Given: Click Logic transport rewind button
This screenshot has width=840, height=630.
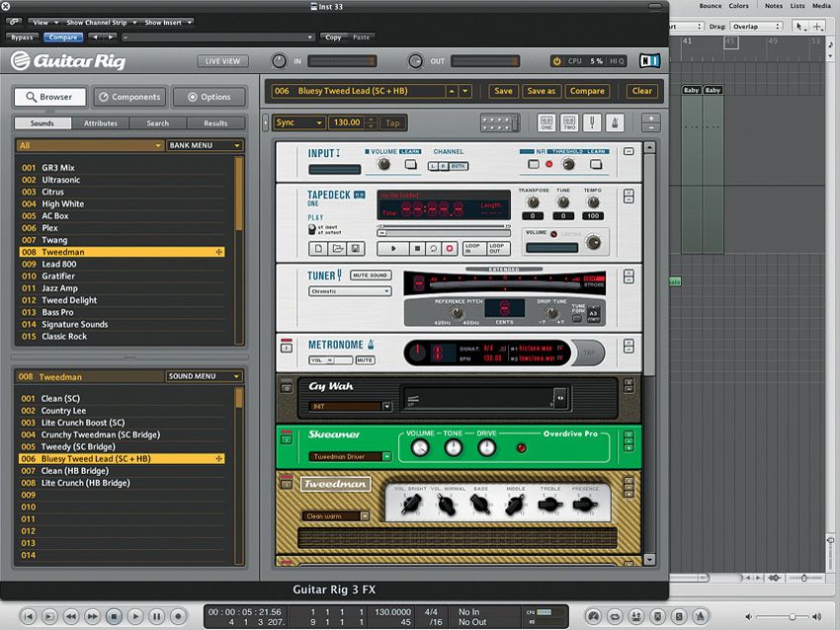Looking at the screenshot, I should pyautogui.click(x=71, y=616).
